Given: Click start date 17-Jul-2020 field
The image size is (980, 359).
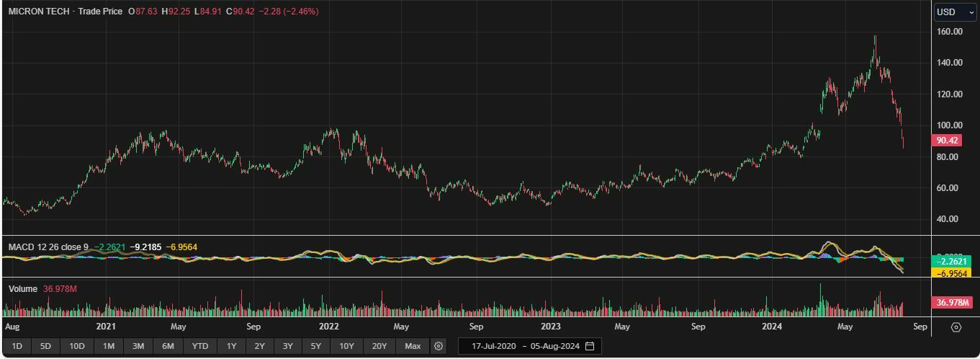Looking at the screenshot, I should click(494, 346).
